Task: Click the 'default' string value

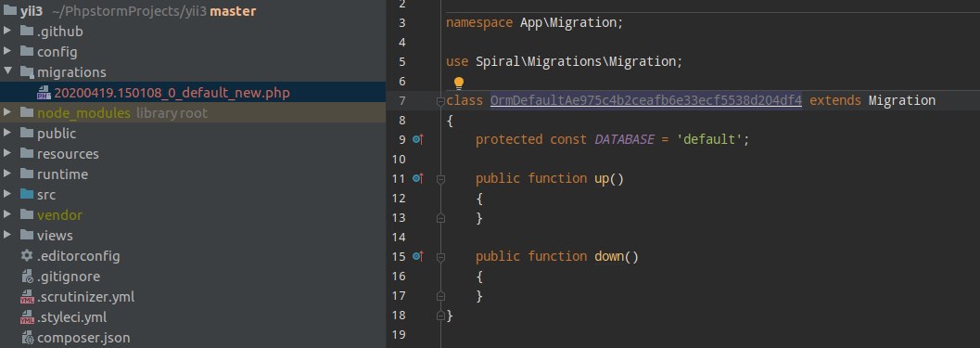Action: [x=709, y=139]
